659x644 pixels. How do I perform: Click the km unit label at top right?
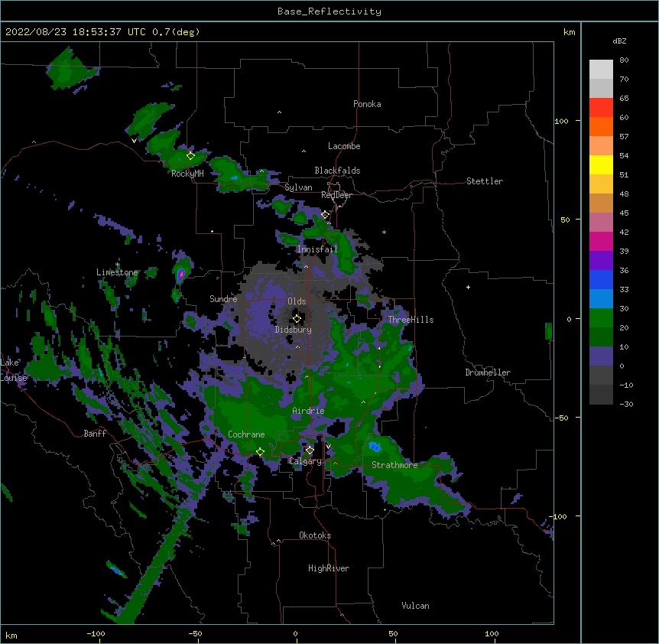(569, 32)
